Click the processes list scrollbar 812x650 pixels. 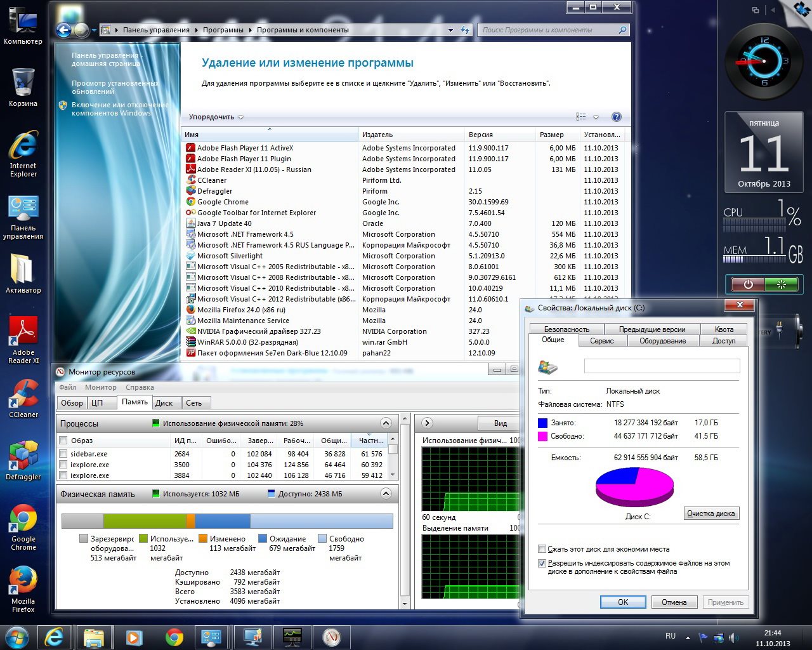click(x=393, y=457)
